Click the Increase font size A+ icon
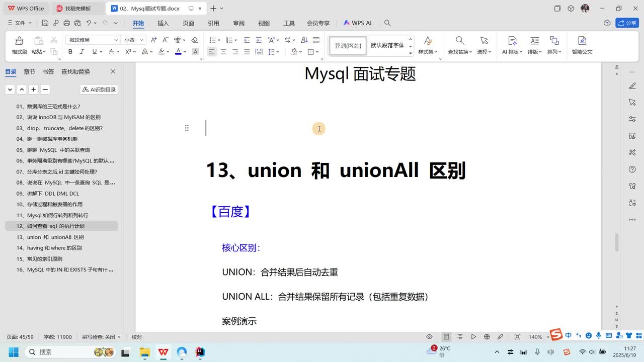Screen dimensions: 644x362 (153, 40)
